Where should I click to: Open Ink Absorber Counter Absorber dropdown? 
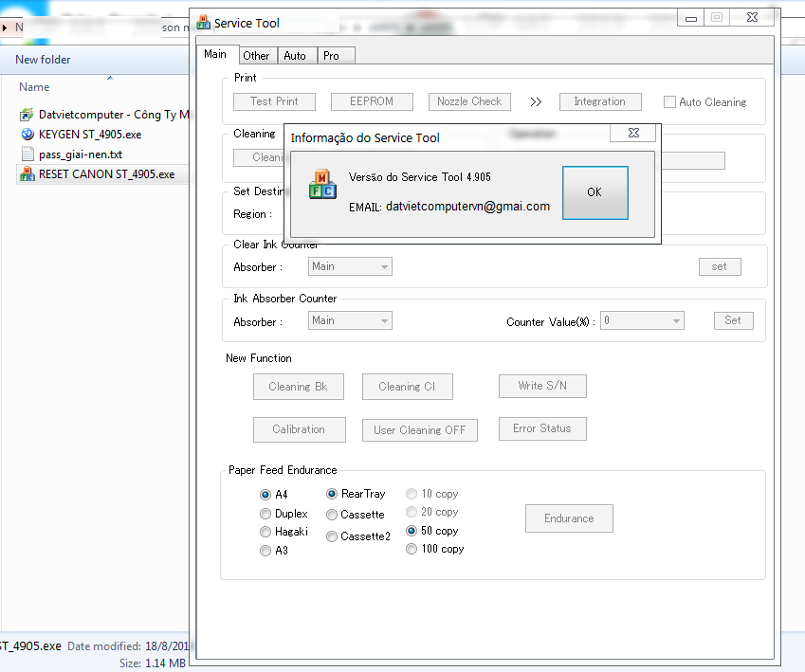coord(350,320)
